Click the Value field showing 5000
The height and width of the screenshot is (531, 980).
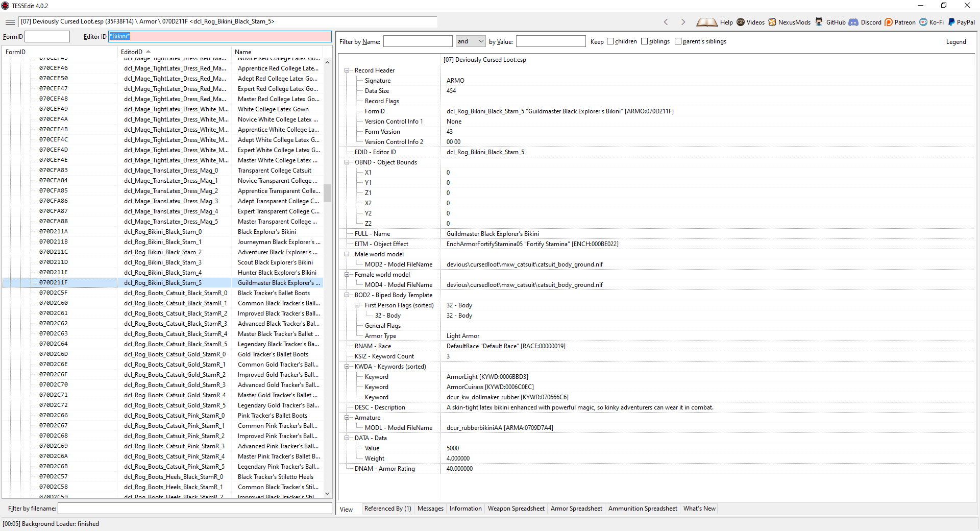[x=453, y=448]
